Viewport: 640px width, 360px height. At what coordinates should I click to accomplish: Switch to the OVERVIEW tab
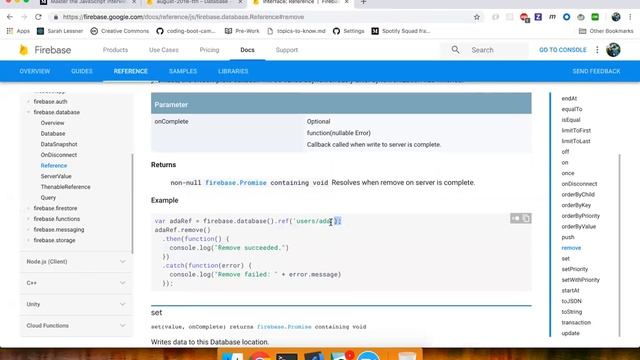(x=35, y=71)
